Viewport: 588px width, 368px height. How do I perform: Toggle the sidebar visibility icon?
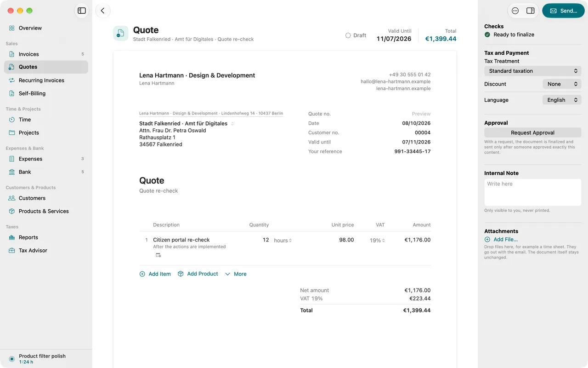tap(82, 11)
